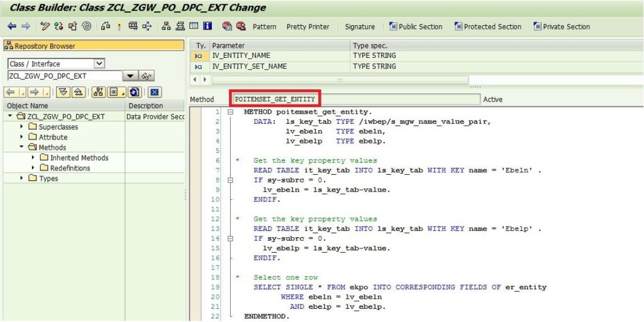Click the Active/Inactive switch icon
Viewport: 644px width, 322px height.
(x=58, y=26)
